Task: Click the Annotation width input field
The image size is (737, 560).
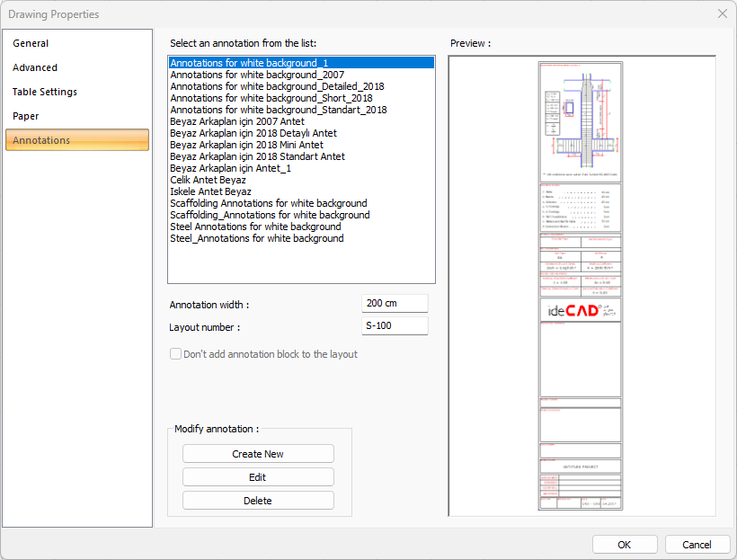Action: pyautogui.click(x=395, y=304)
